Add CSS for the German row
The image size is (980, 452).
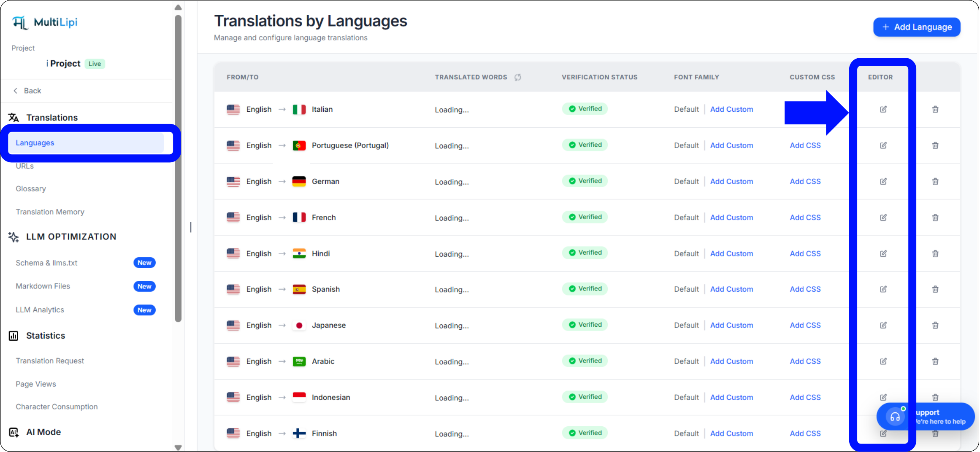(805, 181)
